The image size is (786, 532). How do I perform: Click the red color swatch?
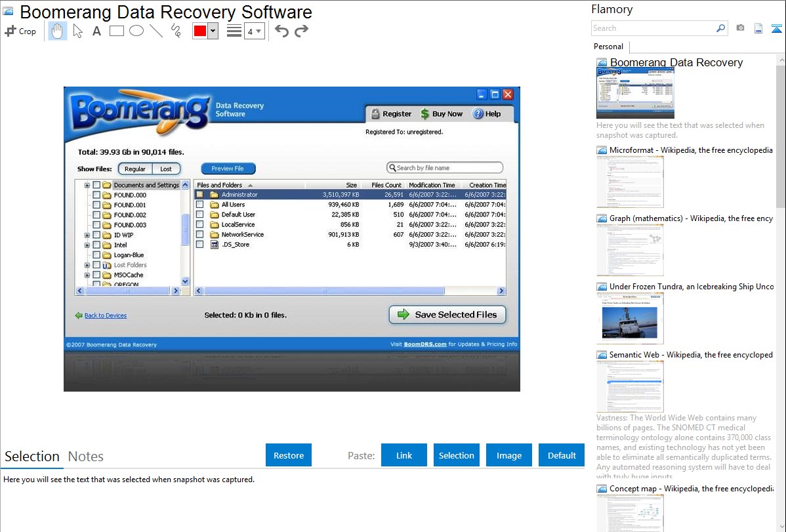coord(200,31)
